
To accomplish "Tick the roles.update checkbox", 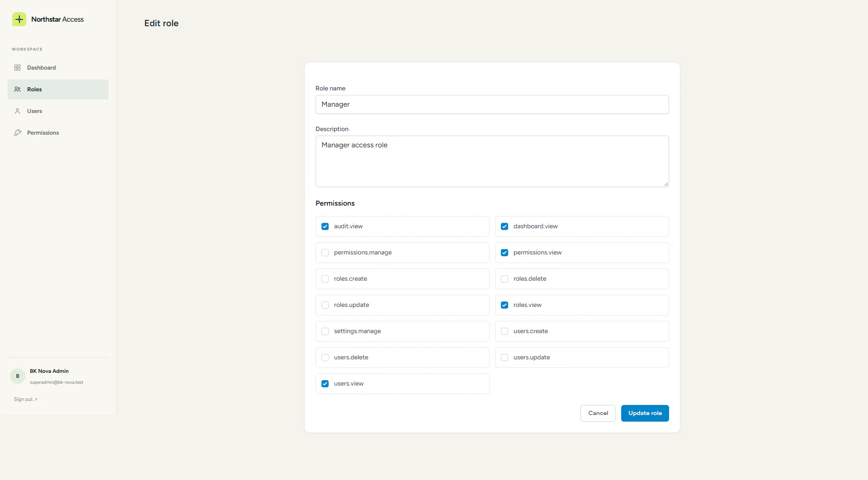I will [x=325, y=305].
